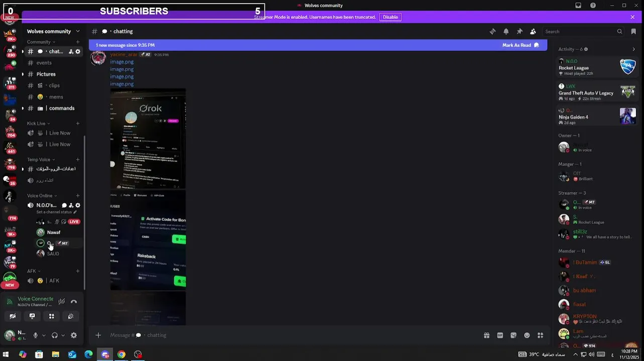Screen dimensions: 644x361
Task: Collapse the Voice Online category
Action: (42, 196)
